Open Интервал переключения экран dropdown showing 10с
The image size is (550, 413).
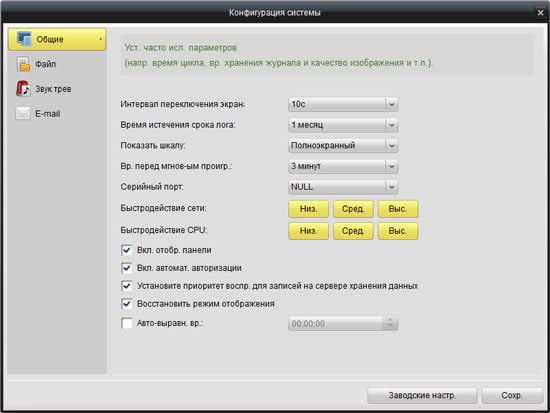tap(343, 104)
